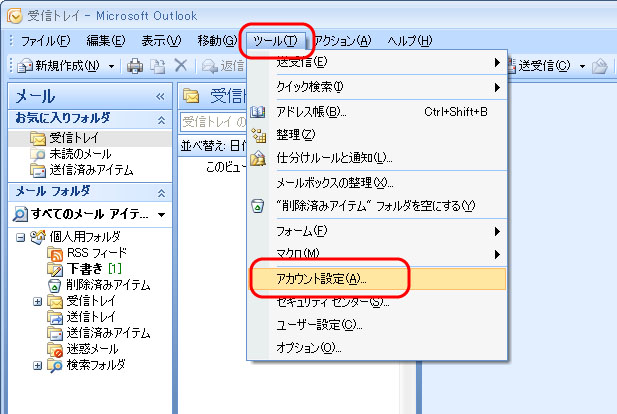Viewport: 617px width, 414px height.
Task: Click the junk mail icon beside 迷惑メール
Action: point(55,350)
